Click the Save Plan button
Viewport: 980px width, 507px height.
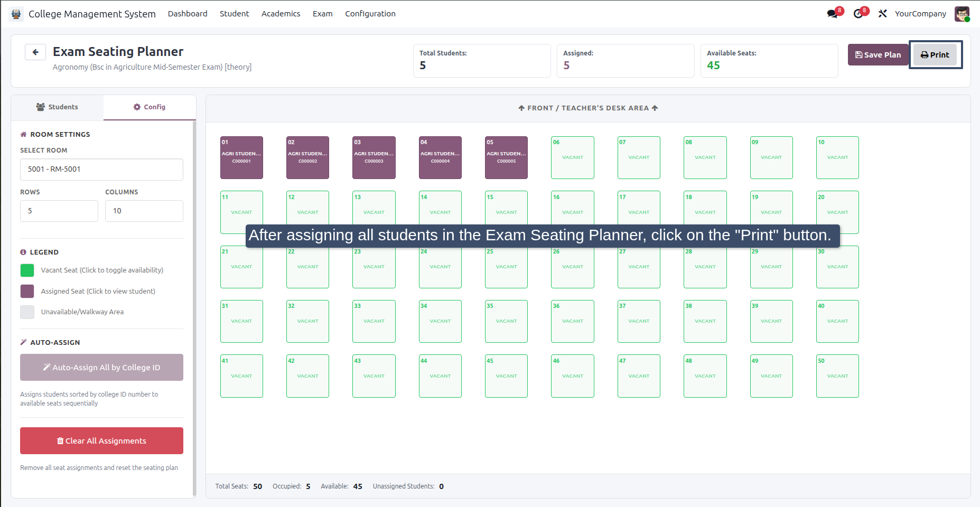pos(878,54)
